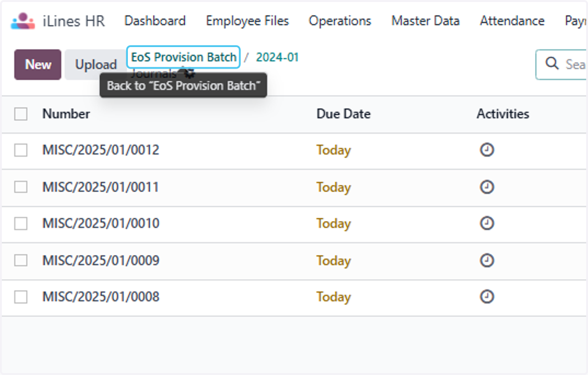This screenshot has height=375, width=588.
Task: Open the Attendance menu
Action: pyautogui.click(x=512, y=21)
